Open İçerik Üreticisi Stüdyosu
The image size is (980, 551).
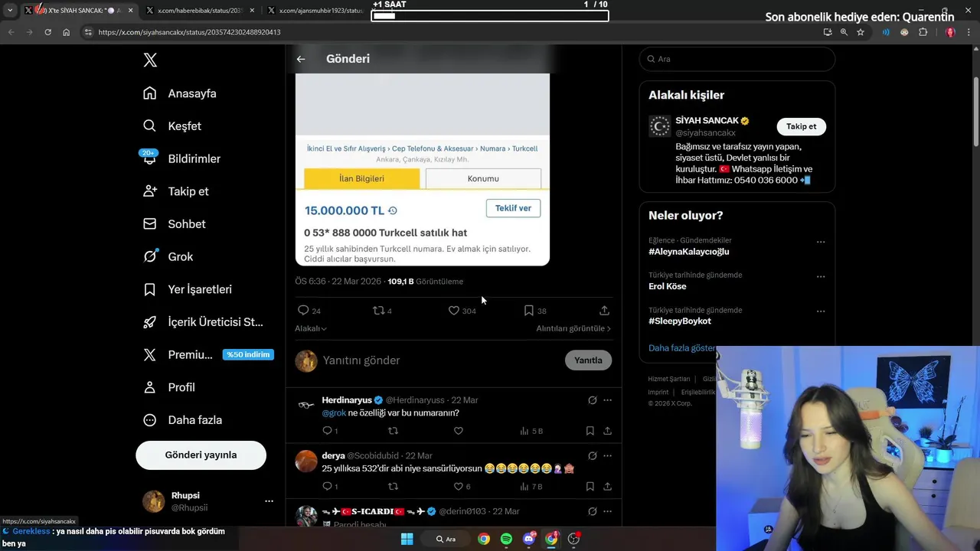(203, 322)
